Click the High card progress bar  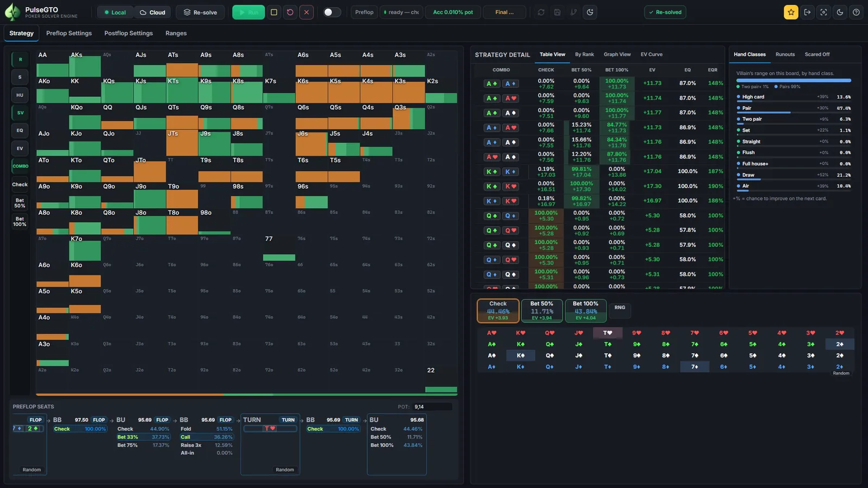point(793,101)
